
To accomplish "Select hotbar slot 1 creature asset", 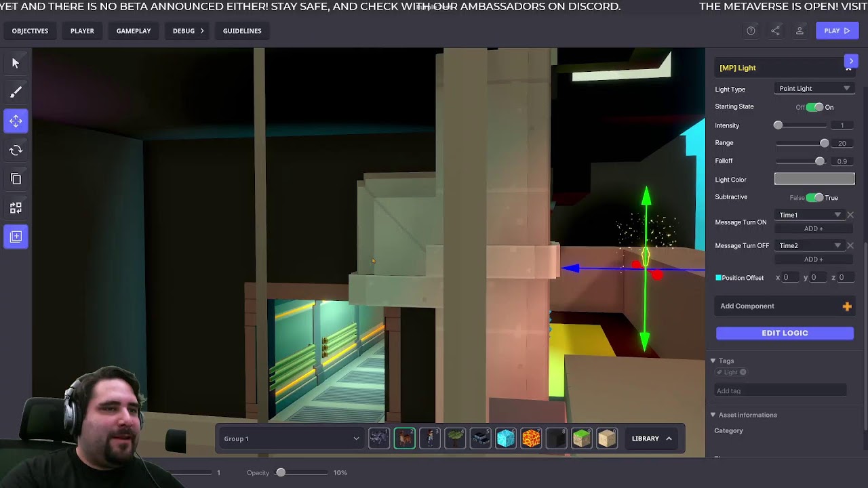I will point(379,439).
